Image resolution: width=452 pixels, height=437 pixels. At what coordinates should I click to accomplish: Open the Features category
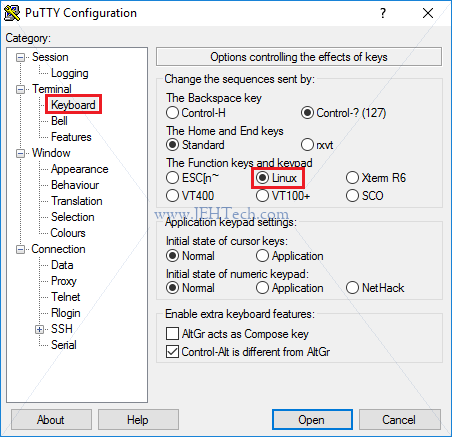[x=71, y=137]
